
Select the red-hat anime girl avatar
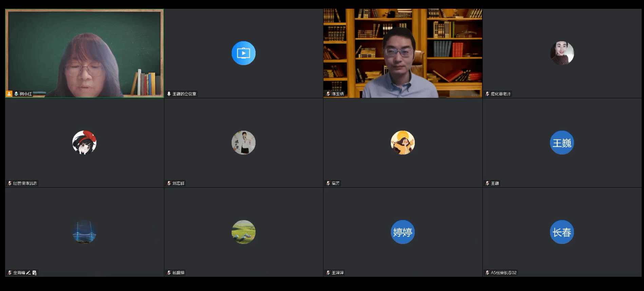click(84, 143)
